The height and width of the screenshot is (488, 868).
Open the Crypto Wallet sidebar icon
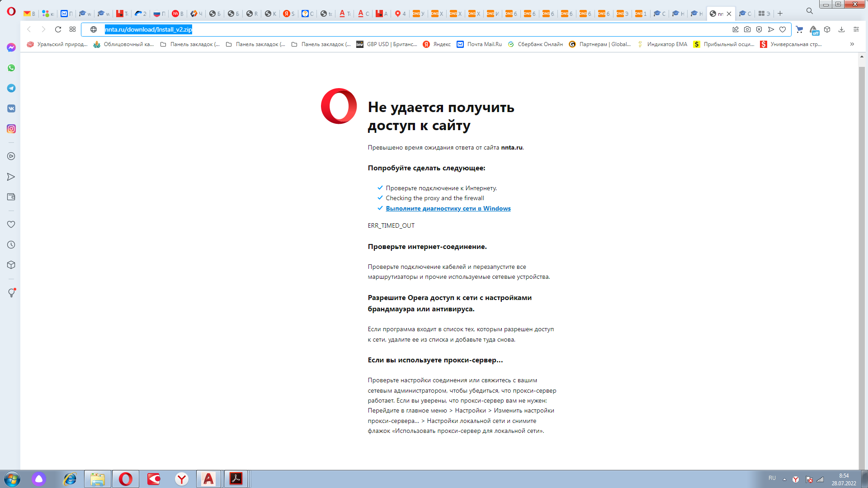[11, 197]
